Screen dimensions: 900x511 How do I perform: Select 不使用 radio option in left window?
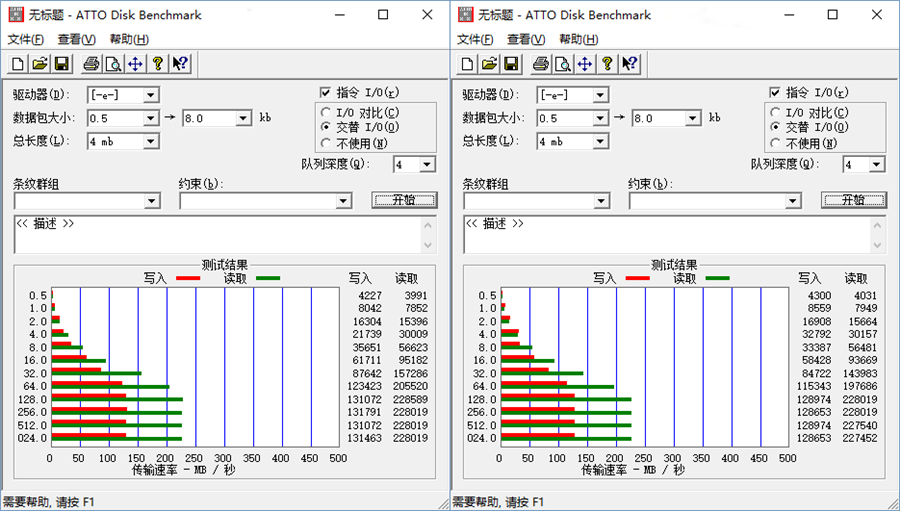[326, 142]
